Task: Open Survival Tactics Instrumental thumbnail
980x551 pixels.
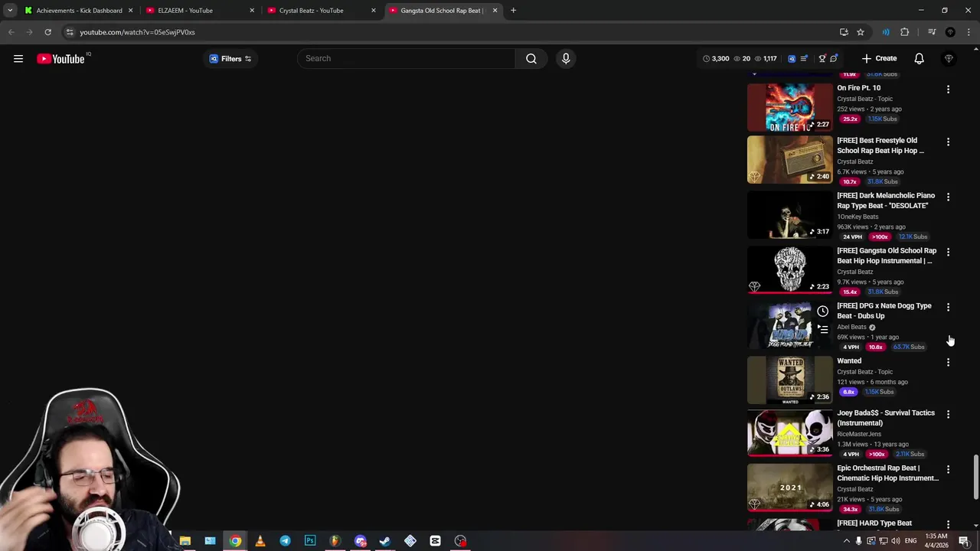Action: point(789,432)
